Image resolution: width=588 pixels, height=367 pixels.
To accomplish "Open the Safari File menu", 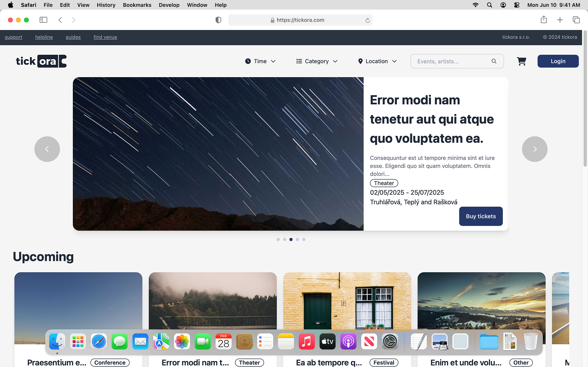I will click(48, 5).
